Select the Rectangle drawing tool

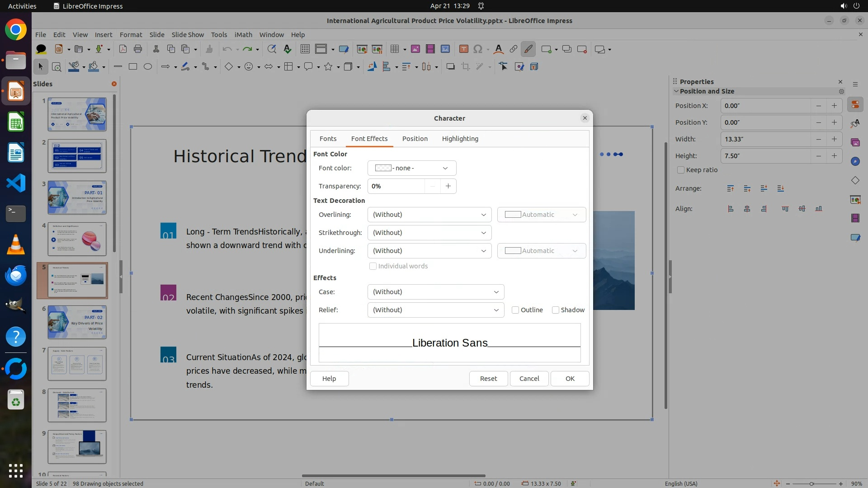[132, 67]
